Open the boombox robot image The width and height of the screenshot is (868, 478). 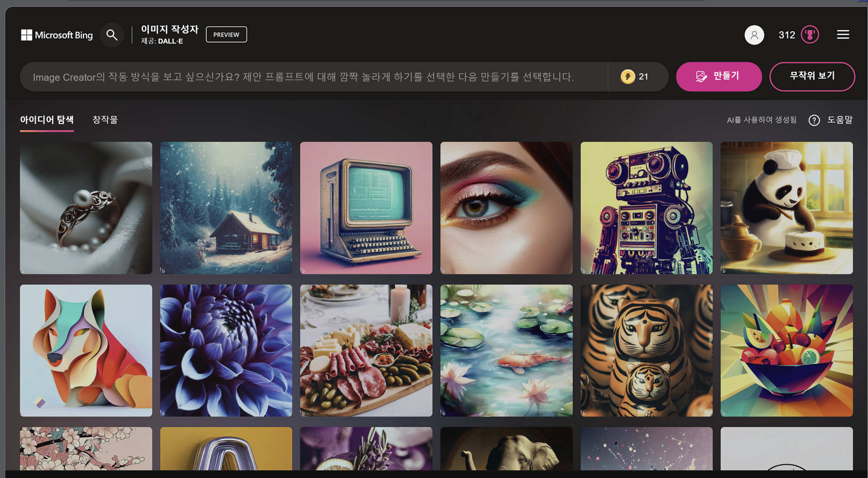pyautogui.click(x=647, y=208)
